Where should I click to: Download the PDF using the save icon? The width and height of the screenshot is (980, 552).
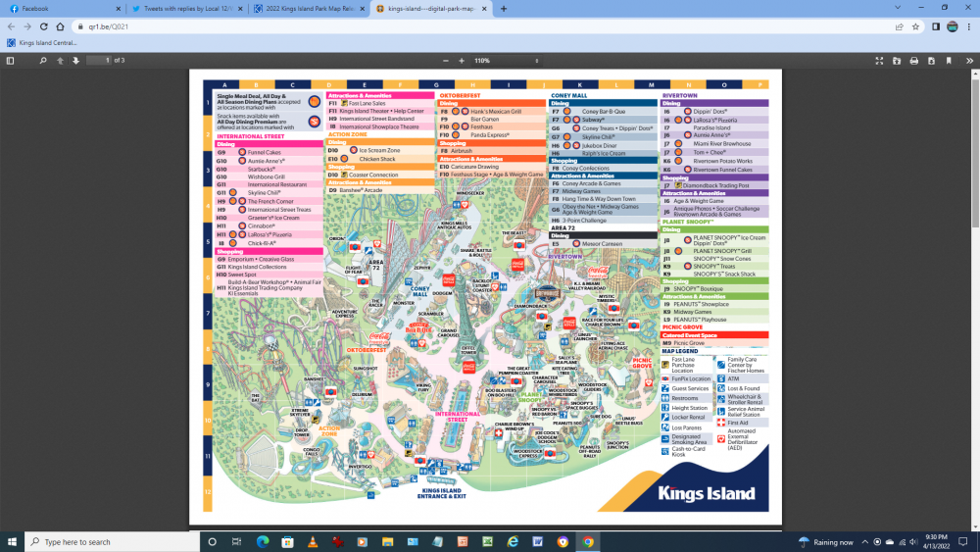tap(930, 61)
